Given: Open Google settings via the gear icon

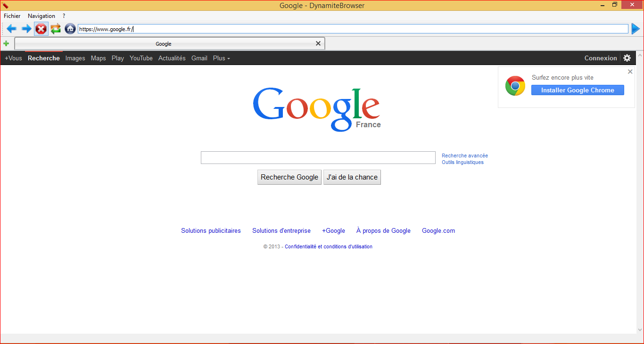Looking at the screenshot, I should tap(627, 58).
